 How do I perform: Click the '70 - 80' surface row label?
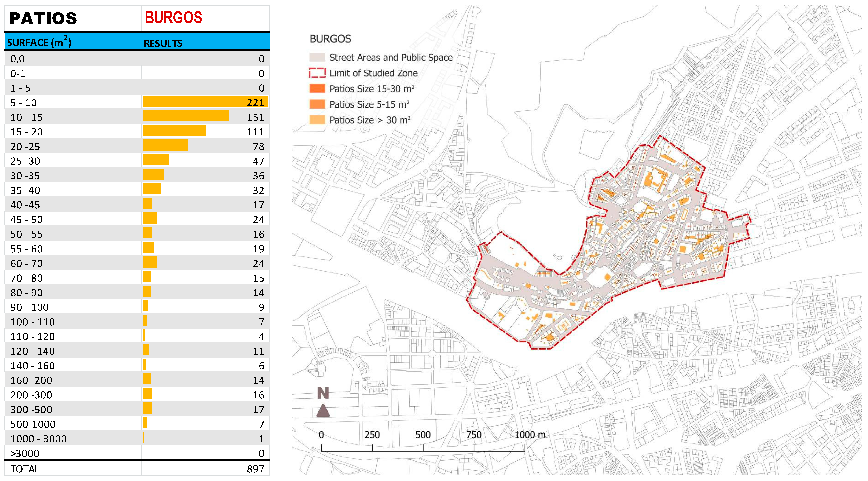click(26, 278)
